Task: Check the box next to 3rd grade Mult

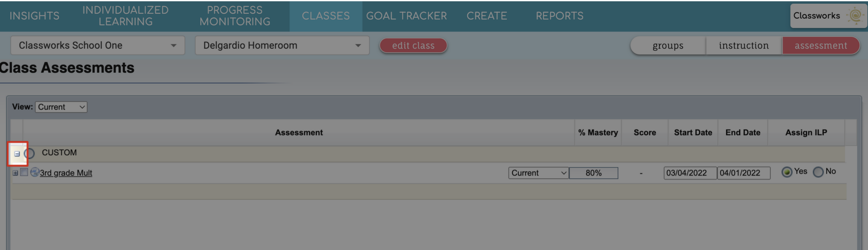Action: [25, 172]
